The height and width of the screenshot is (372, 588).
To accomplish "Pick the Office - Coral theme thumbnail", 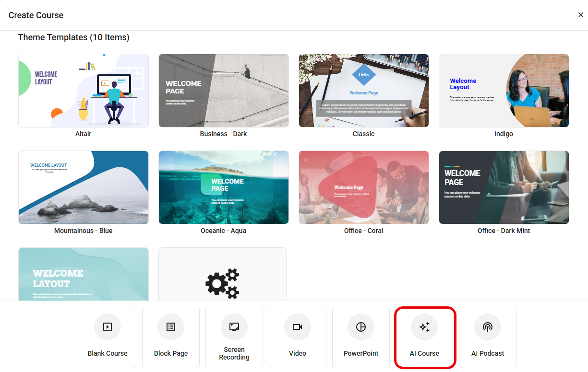I will 364,187.
